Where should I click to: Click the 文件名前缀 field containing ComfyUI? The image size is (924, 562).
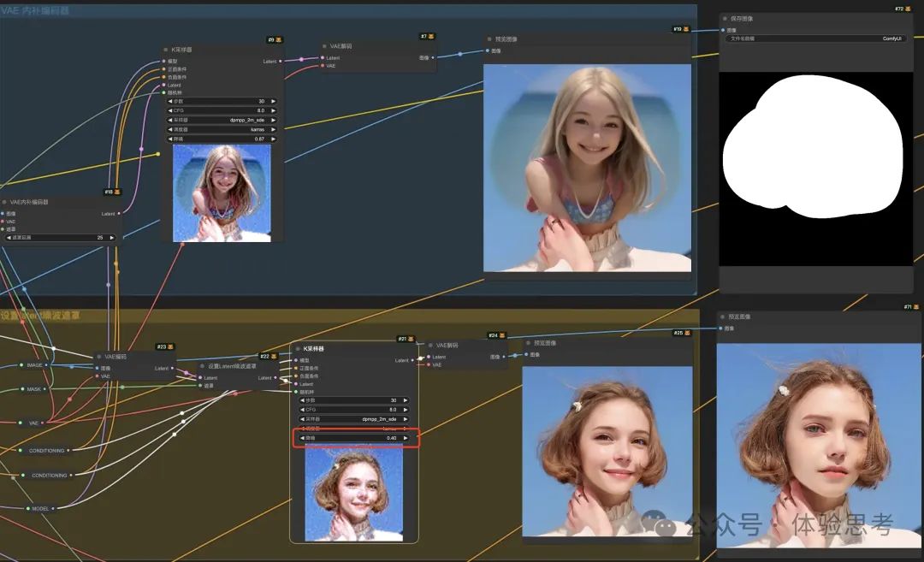tap(815, 38)
